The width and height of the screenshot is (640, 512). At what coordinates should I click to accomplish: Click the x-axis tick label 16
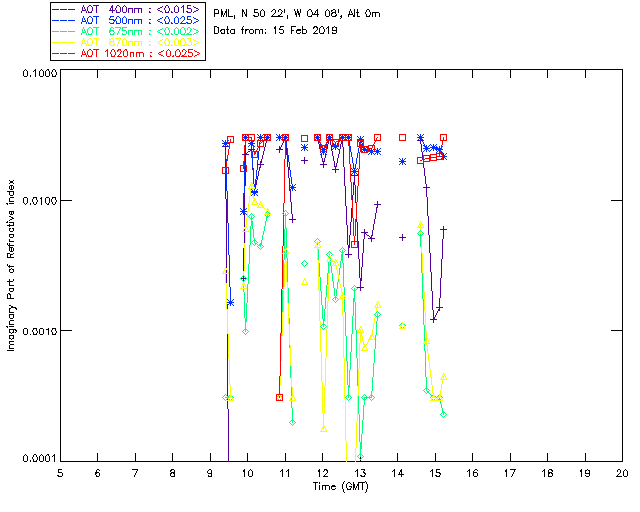[x=473, y=473]
